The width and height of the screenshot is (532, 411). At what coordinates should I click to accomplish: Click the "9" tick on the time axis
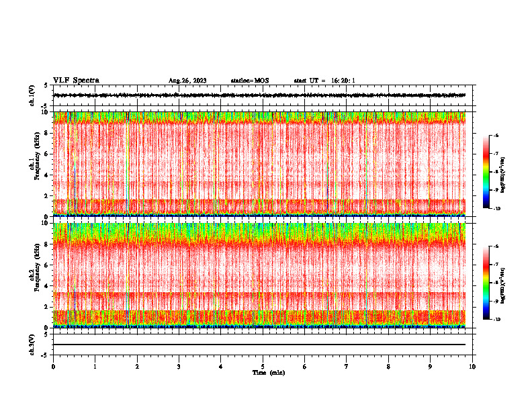point(430,367)
